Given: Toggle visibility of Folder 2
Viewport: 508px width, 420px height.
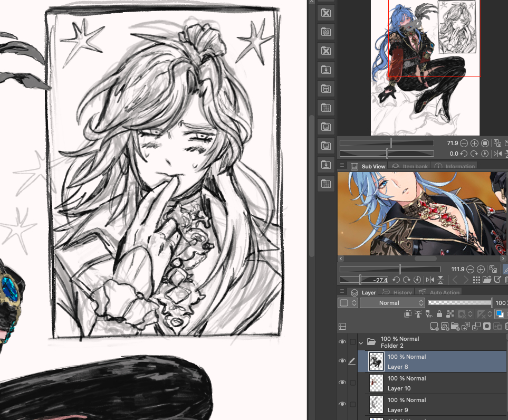Looking at the screenshot, I should coord(342,342).
